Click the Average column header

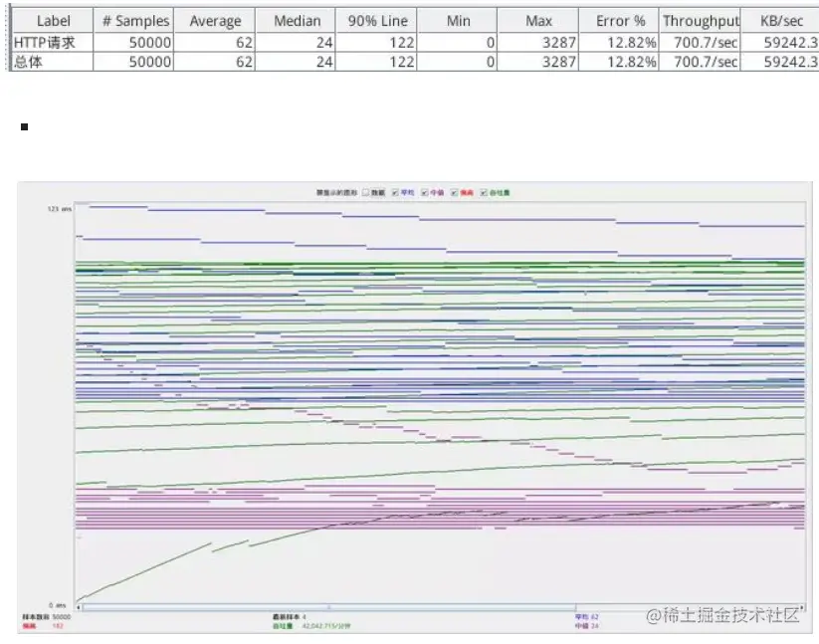point(215,21)
